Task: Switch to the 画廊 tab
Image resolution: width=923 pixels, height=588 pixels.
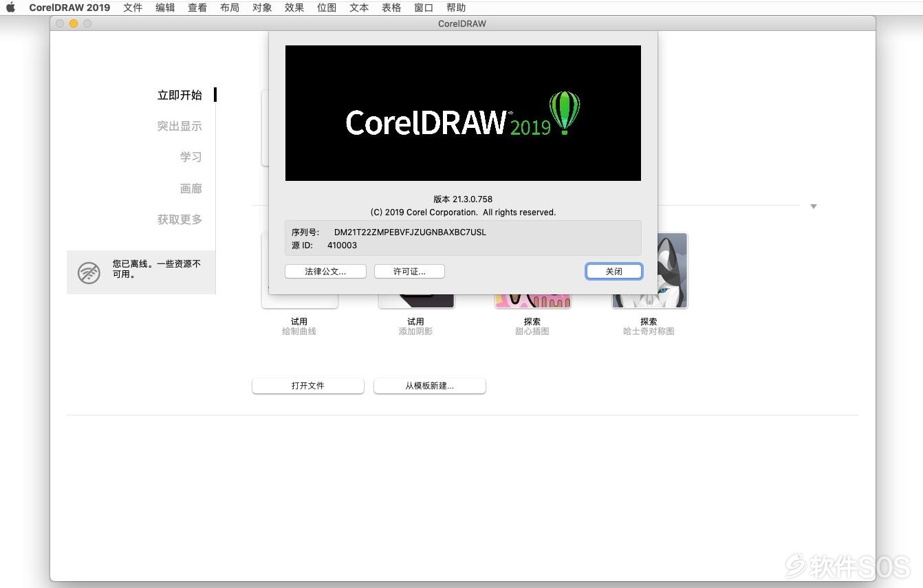Action: (x=191, y=188)
